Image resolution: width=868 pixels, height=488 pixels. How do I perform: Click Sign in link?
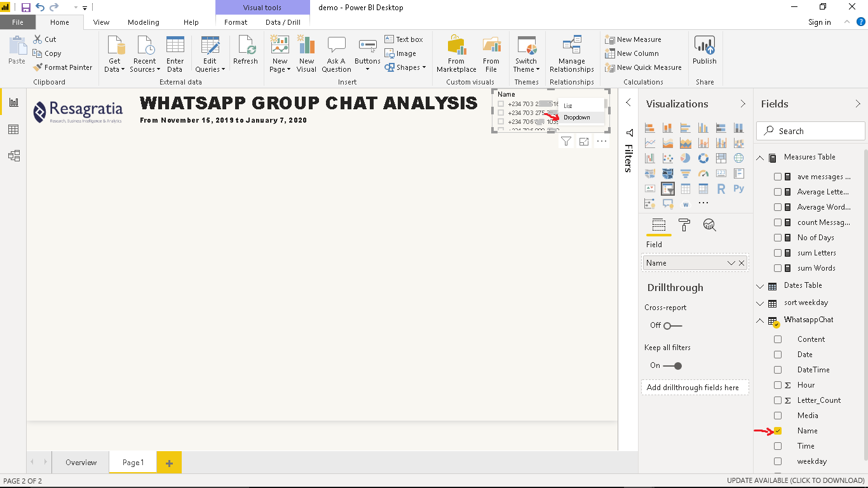(x=820, y=22)
